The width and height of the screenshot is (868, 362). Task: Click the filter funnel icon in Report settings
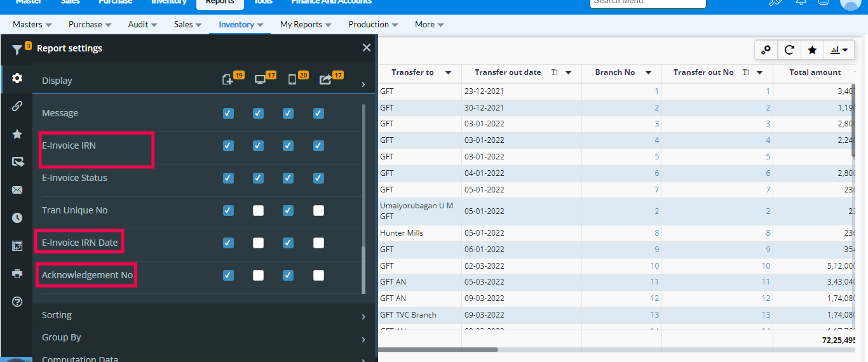pos(17,50)
